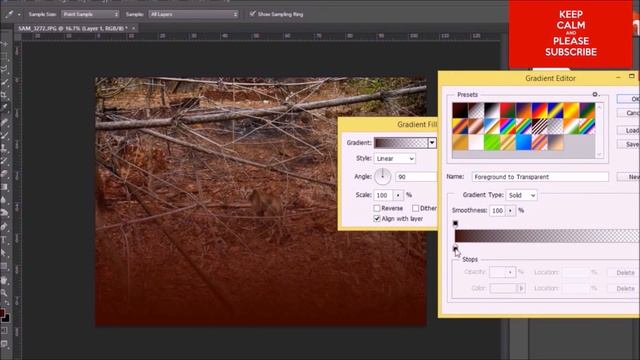
Task: Open Smoothness slider arrow
Action: [510, 211]
